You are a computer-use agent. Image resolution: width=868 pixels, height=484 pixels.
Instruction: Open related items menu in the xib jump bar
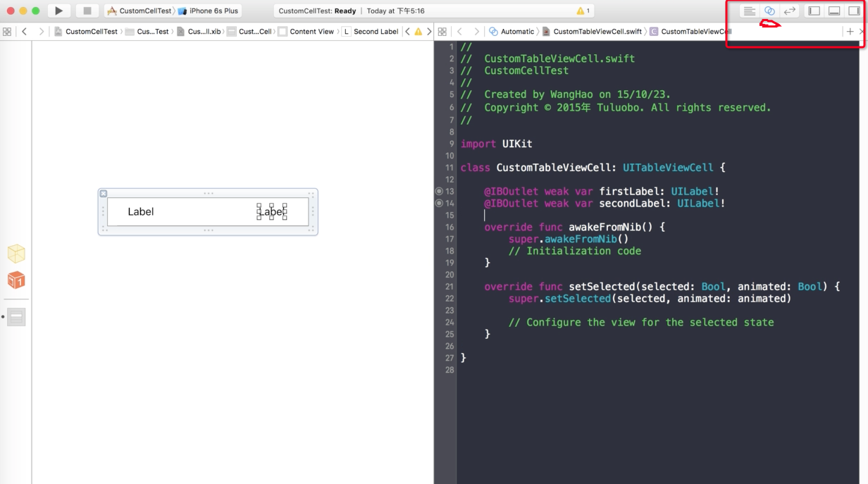pos(7,32)
